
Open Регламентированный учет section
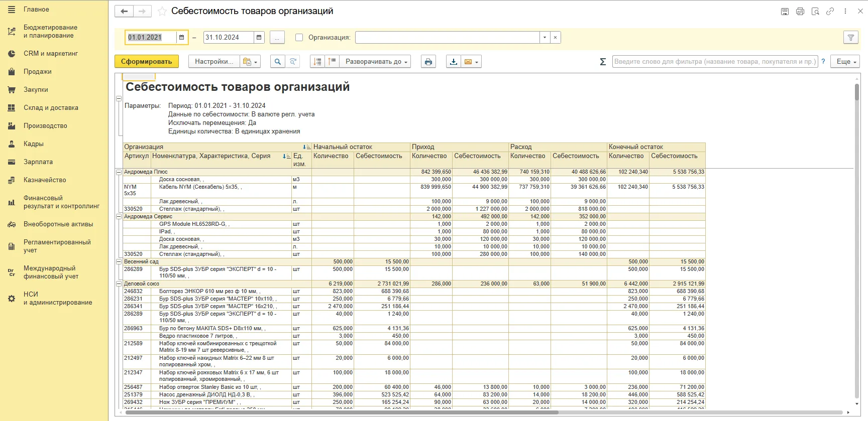point(57,246)
